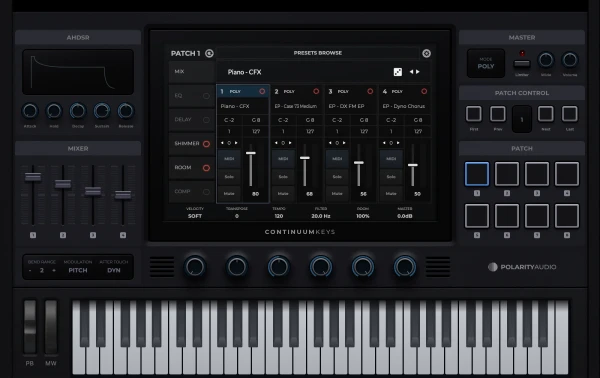
Task: Adjust the Hold knob in AHDSR
Action: (54, 111)
